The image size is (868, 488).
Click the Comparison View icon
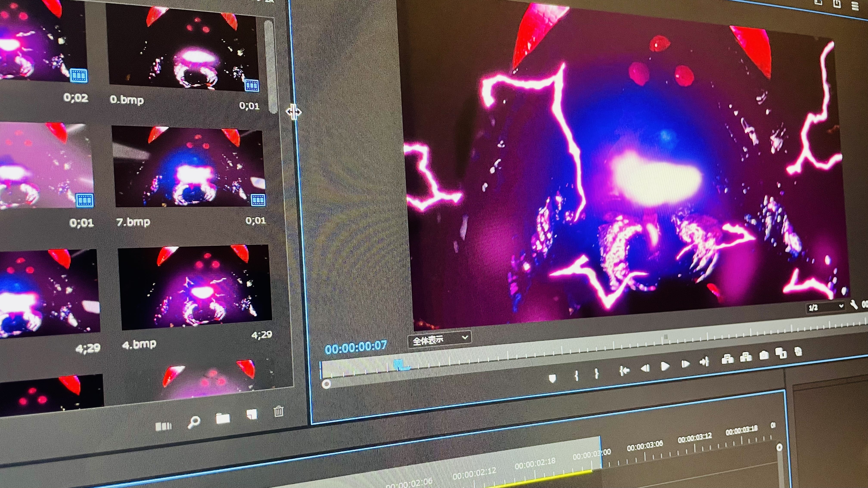coord(781,353)
